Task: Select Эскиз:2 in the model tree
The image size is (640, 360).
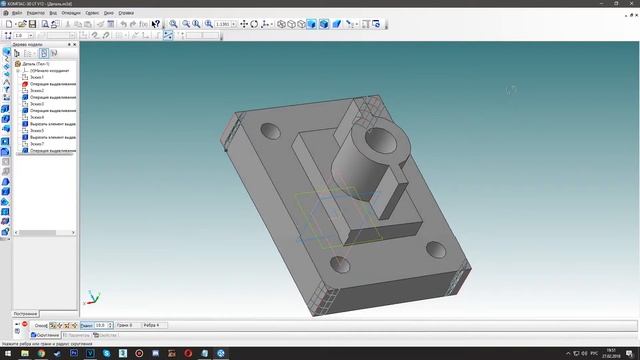Action: point(37,91)
